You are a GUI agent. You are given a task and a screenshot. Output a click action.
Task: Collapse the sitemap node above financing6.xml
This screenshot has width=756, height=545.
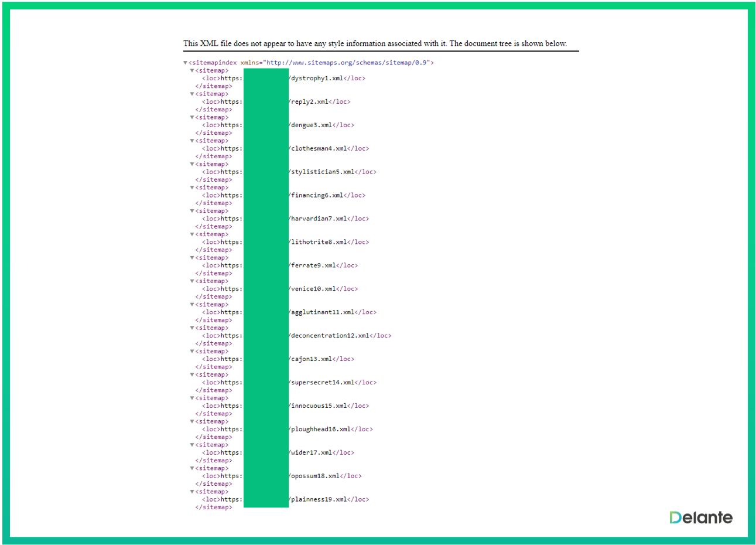pos(191,188)
